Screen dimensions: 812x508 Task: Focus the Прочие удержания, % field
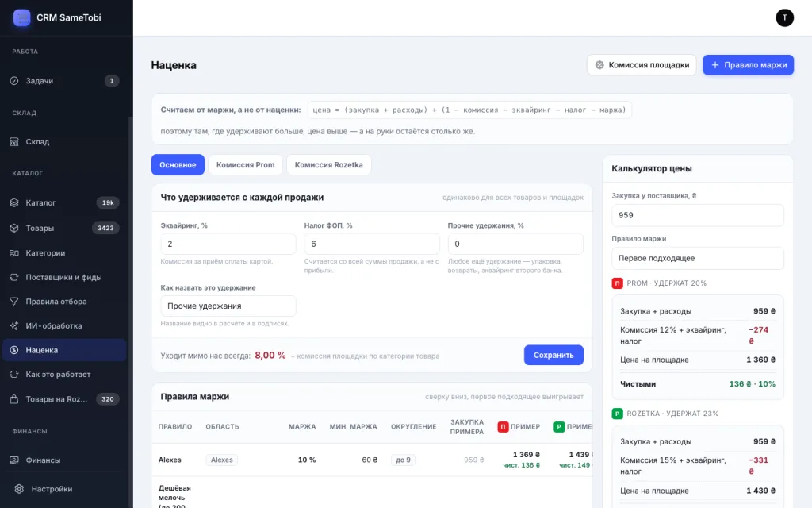click(x=515, y=244)
